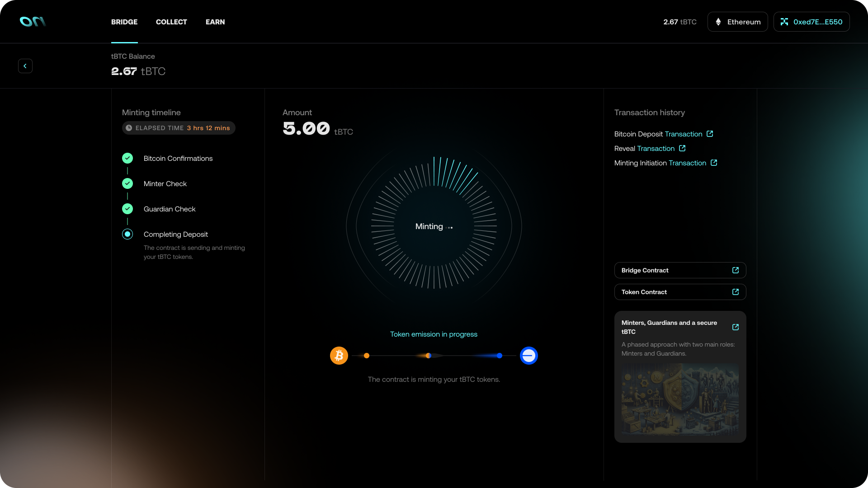Open the Token Contract button
Viewport: 868px width, 488px height.
[x=680, y=292]
